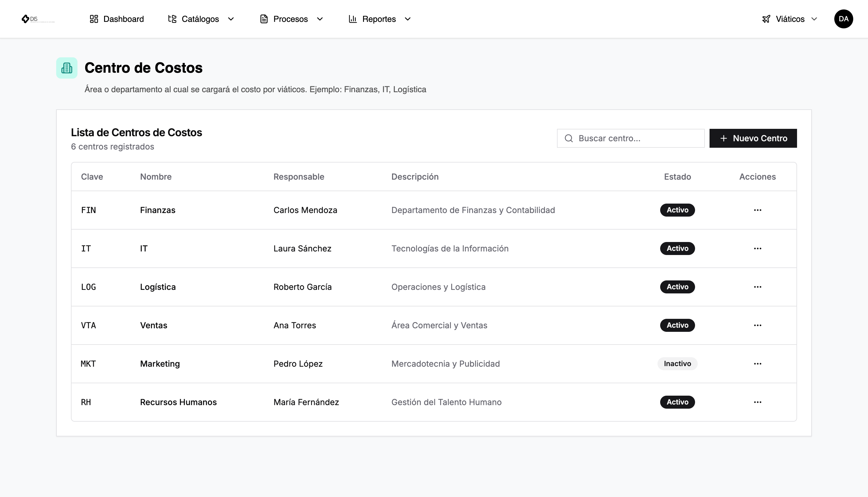The image size is (868, 497).
Task: Click Lista de Centros de Costos heading
Action: pos(136,132)
